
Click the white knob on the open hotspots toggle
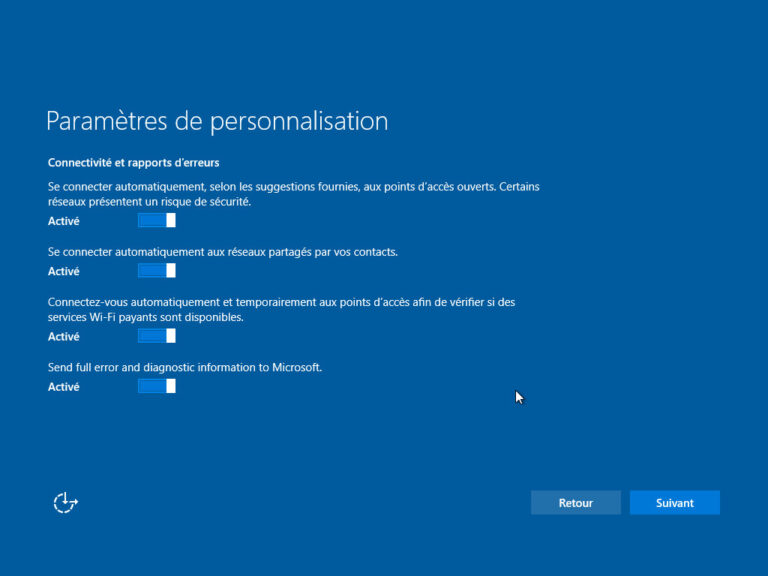pyautogui.click(x=170, y=221)
